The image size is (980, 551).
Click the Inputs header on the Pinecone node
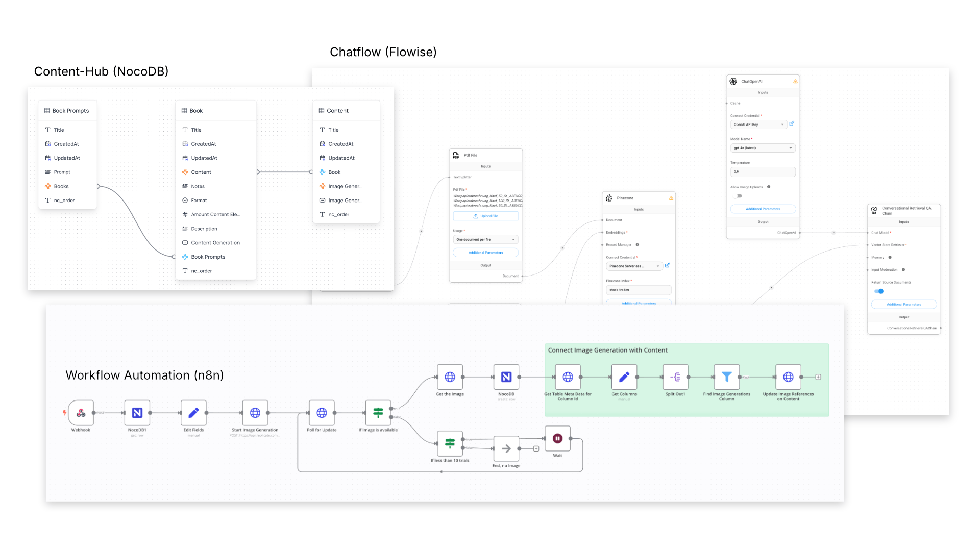point(639,209)
